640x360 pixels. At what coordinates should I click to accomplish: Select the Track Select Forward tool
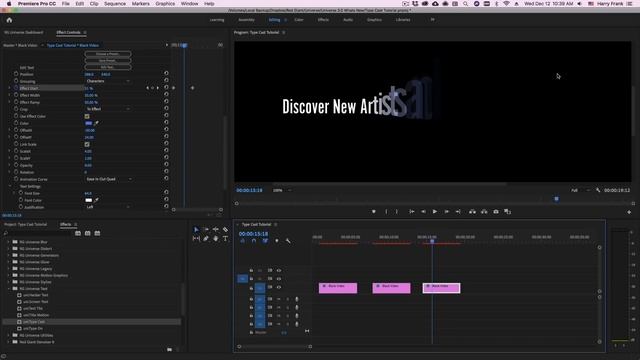click(x=206, y=229)
